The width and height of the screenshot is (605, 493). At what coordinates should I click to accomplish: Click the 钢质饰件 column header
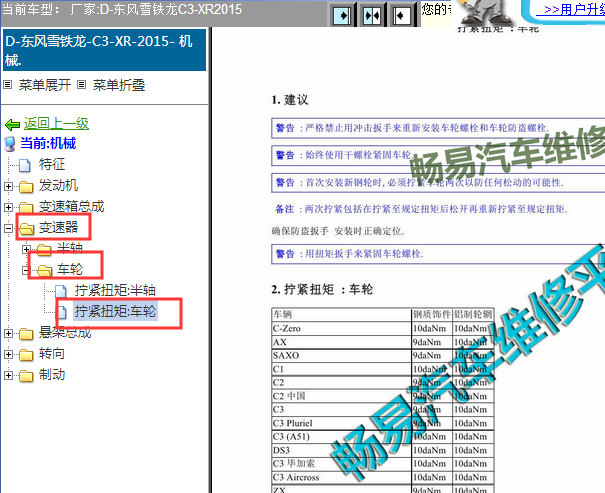(432, 314)
